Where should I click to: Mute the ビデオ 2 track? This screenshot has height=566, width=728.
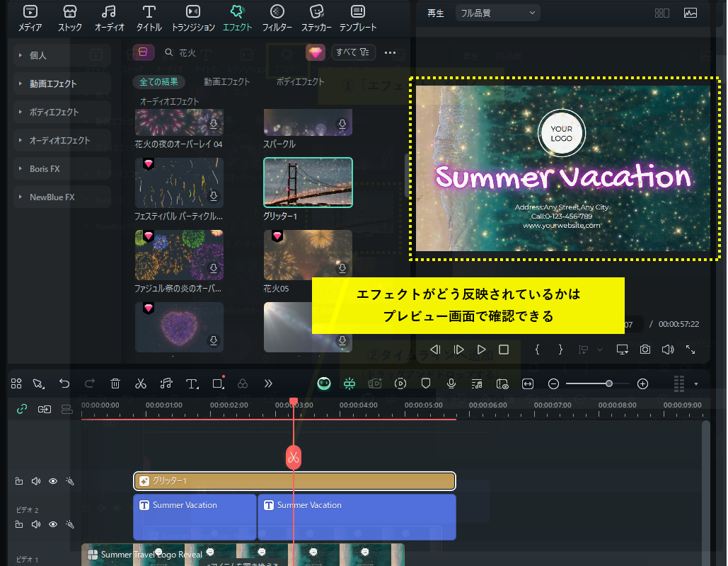36,524
